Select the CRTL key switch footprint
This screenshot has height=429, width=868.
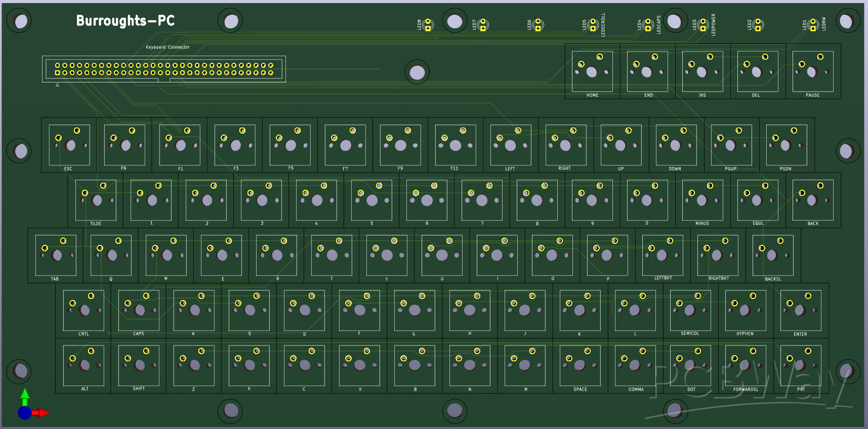pos(83,311)
